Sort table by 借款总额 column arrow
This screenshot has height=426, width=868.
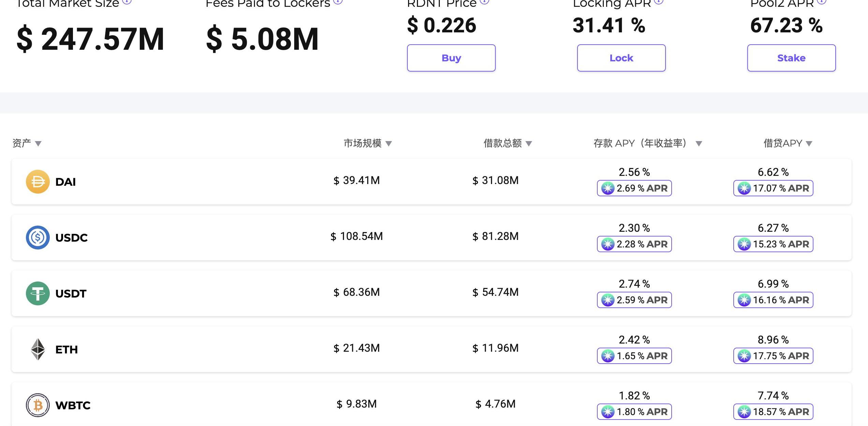point(529,144)
